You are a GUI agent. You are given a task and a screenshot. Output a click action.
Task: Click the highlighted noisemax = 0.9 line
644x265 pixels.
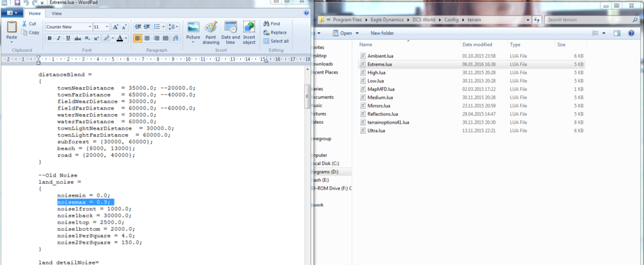(x=86, y=202)
